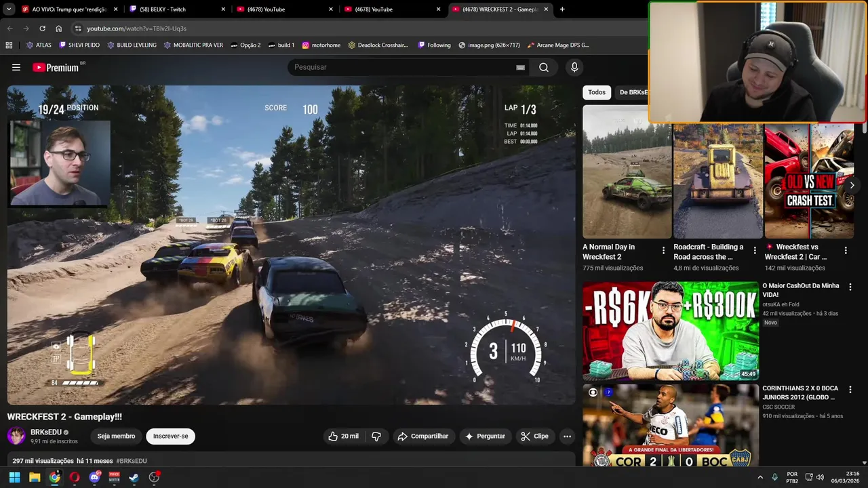Open the motorhome Instagram bookmark
The height and width of the screenshot is (488, 868).
(x=321, y=45)
